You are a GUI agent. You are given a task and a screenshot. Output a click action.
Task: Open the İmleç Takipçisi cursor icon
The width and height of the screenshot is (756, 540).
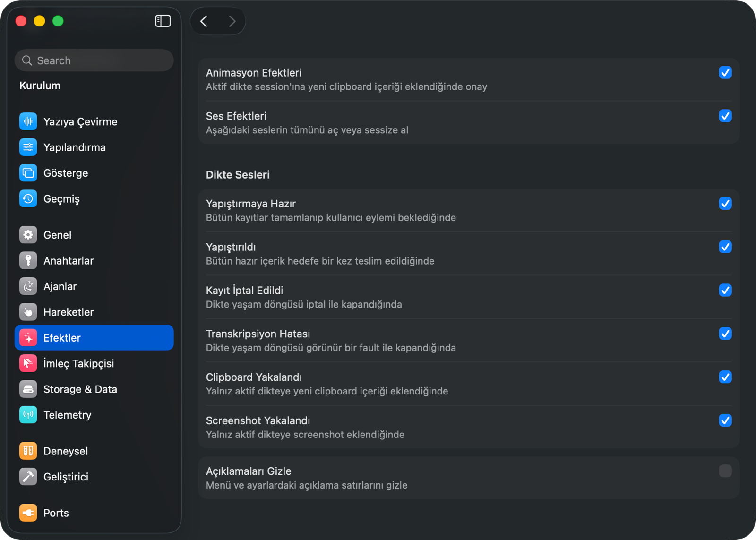click(28, 363)
